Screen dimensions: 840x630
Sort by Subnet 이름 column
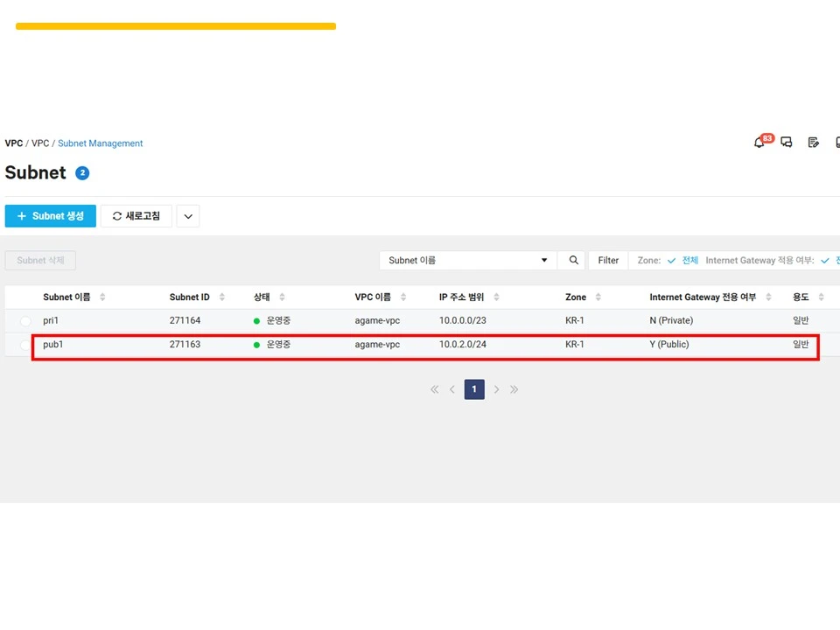(102, 297)
